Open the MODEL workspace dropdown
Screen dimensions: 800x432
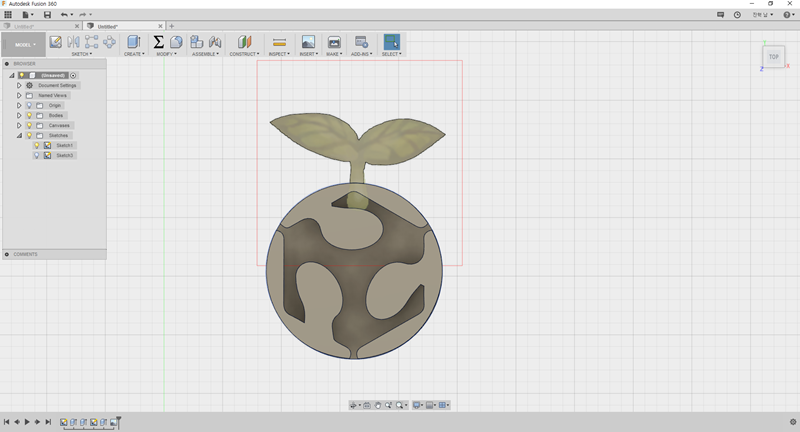tap(24, 45)
